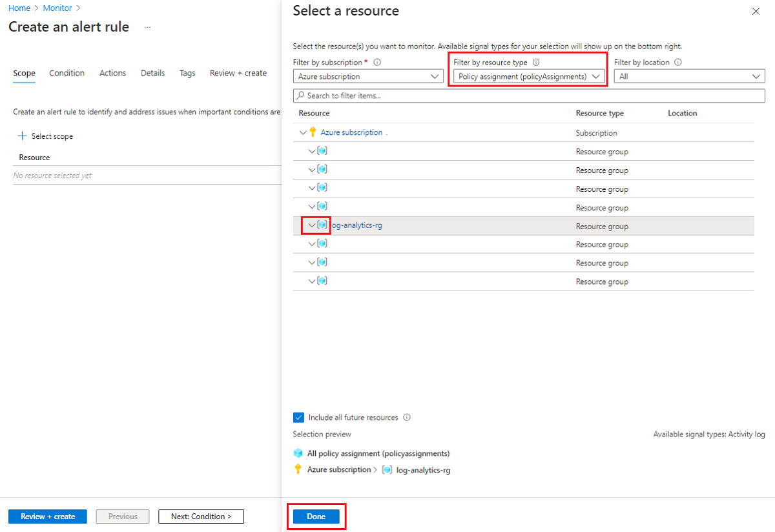This screenshot has height=532, width=775.
Task: Click the info icon beside Include all future resources
Action: pyautogui.click(x=407, y=417)
